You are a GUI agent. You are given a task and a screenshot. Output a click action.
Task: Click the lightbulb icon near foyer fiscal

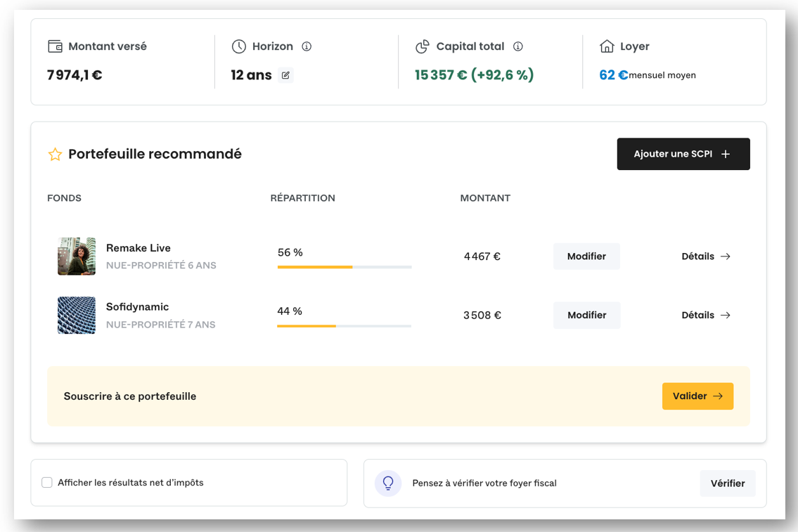pyautogui.click(x=388, y=483)
